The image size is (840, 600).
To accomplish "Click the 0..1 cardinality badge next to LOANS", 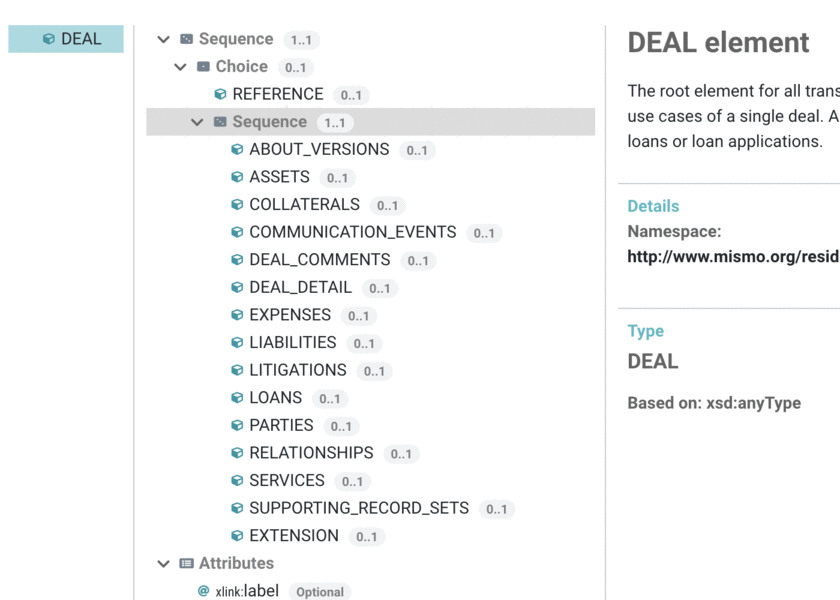I will 328,398.
